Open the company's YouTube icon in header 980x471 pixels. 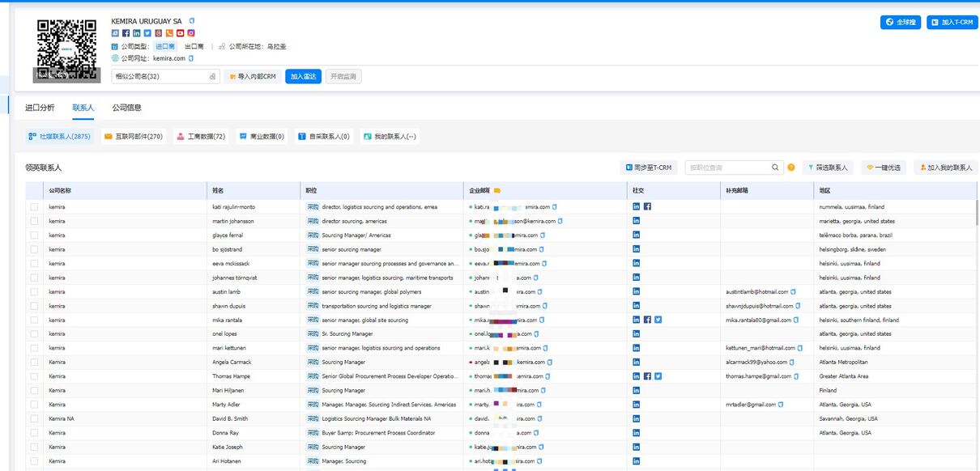pyautogui.click(x=181, y=33)
